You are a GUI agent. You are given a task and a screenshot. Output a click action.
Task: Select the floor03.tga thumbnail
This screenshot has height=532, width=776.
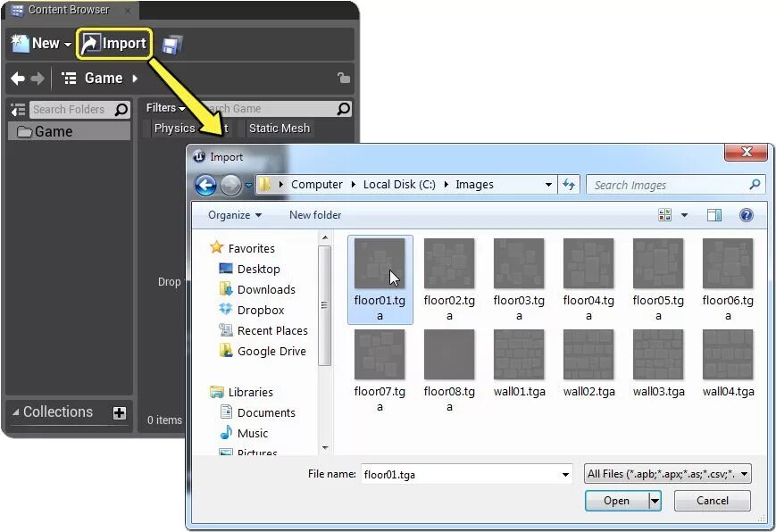[519, 263]
